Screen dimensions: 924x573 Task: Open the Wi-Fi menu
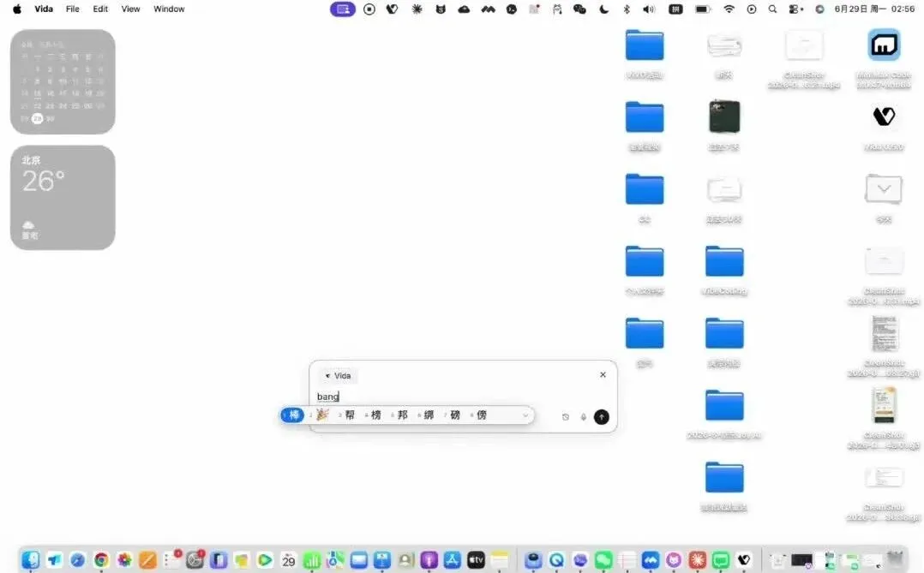click(x=729, y=9)
